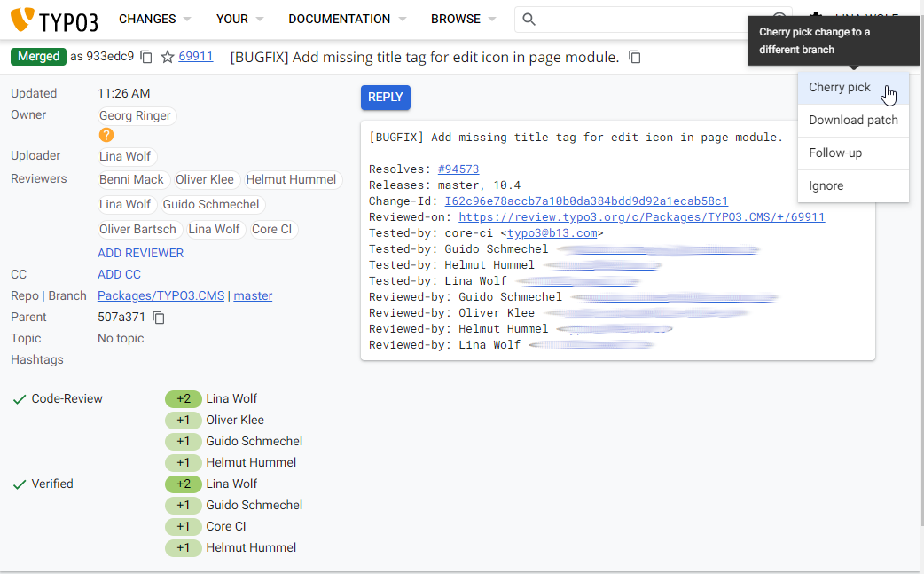
Task: Copy the change title to clipboard
Action: [x=635, y=57]
